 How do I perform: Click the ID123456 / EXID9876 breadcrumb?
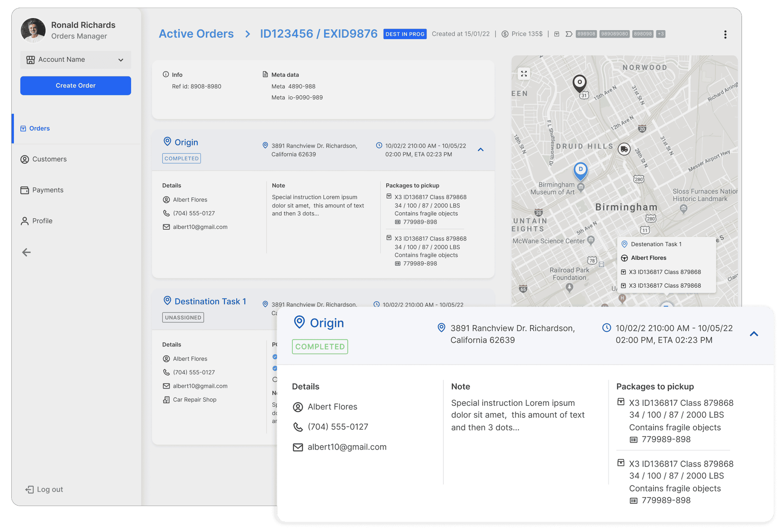(x=319, y=34)
